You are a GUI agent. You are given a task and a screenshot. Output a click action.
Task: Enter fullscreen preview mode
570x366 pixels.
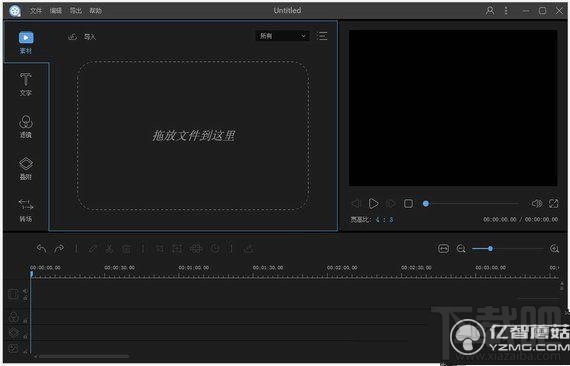tap(553, 204)
